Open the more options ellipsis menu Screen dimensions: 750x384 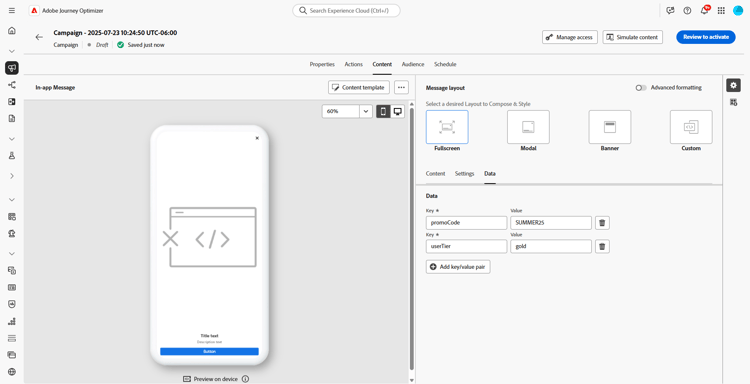coord(401,88)
